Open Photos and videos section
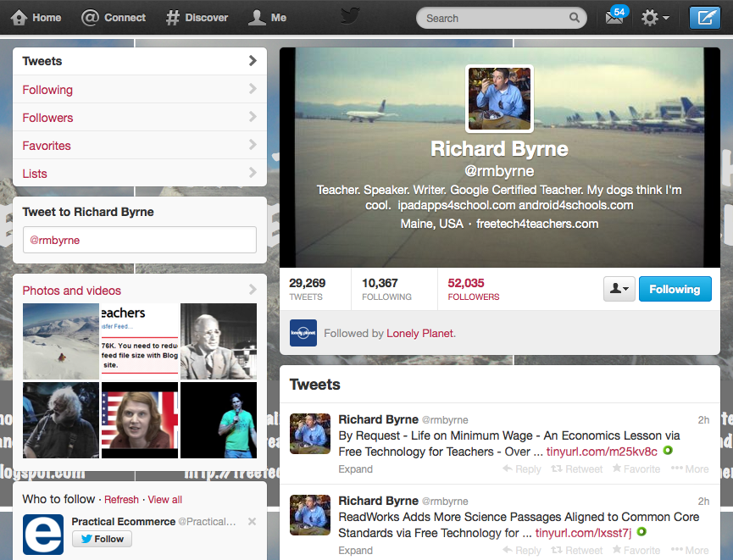Screen dimensions: 733x560 point(72,291)
